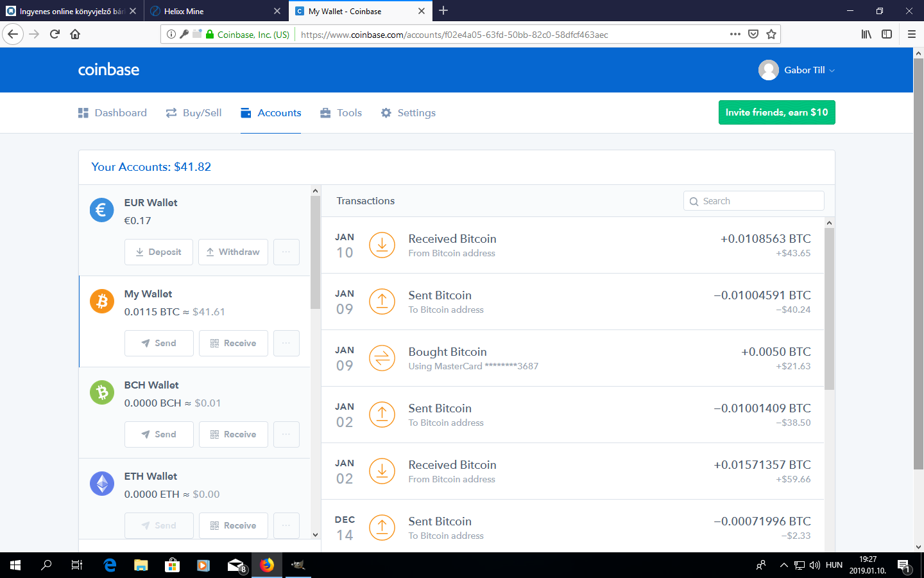The width and height of the screenshot is (924, 578).
Task: Click sent icon of −0.01001409 BTC transaction
Action: pyautogui.click(x=382, y=415)
